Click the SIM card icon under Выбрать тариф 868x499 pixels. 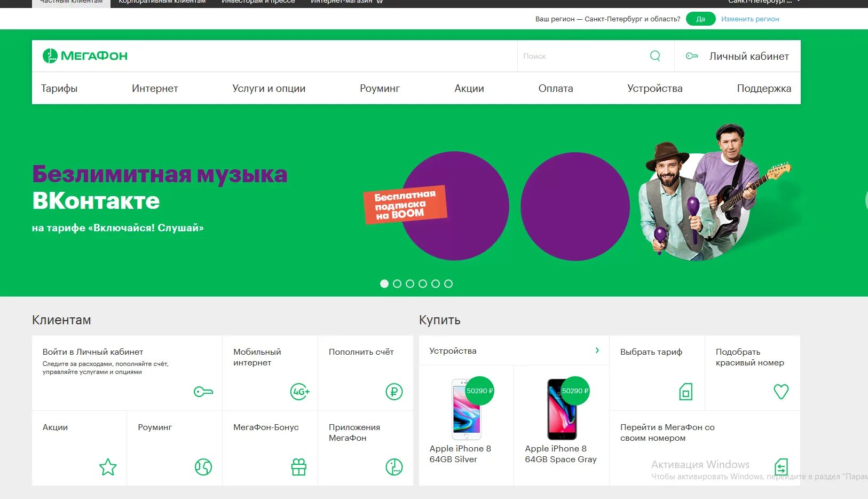click(x=686, y=392)
